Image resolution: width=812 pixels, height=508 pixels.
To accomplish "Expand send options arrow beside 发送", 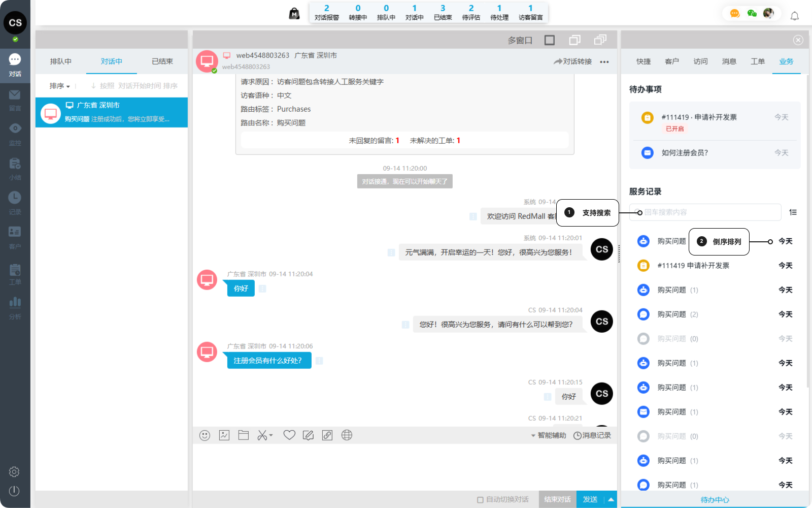I will 611,500.
